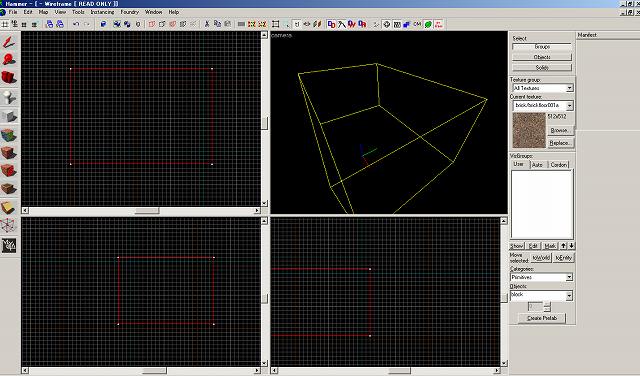Toggle texture lock 'tl' icon
Image resolution: width=640 pixels, height=376 pixels.
pos(297,24)
